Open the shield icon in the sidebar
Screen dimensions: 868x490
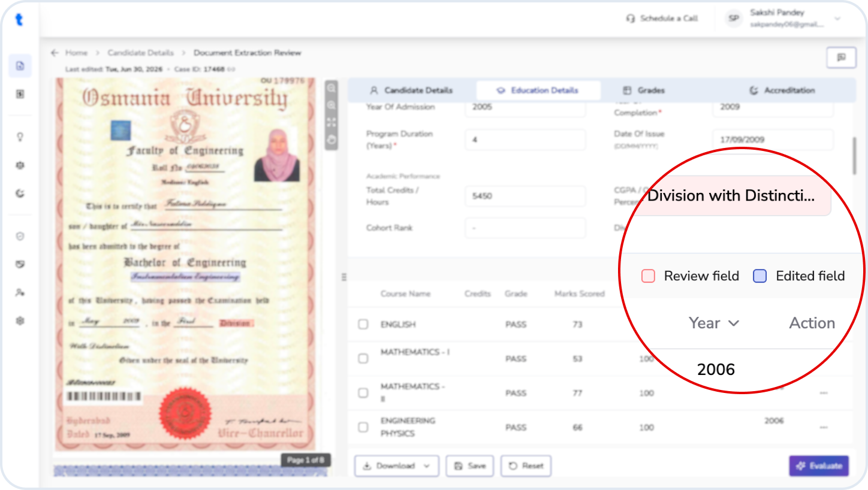tap(20, 236)
